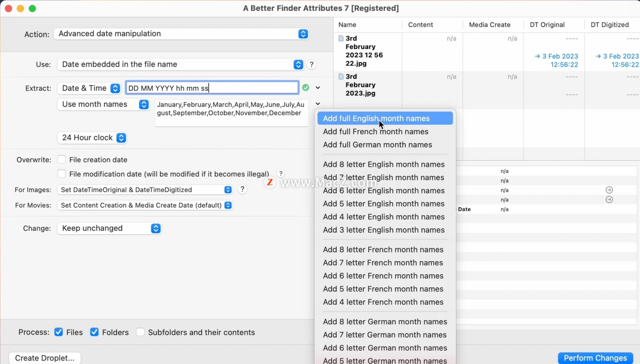Click DT Original value 3 Feb 2023 12:56:22

[x=556, y=60]
